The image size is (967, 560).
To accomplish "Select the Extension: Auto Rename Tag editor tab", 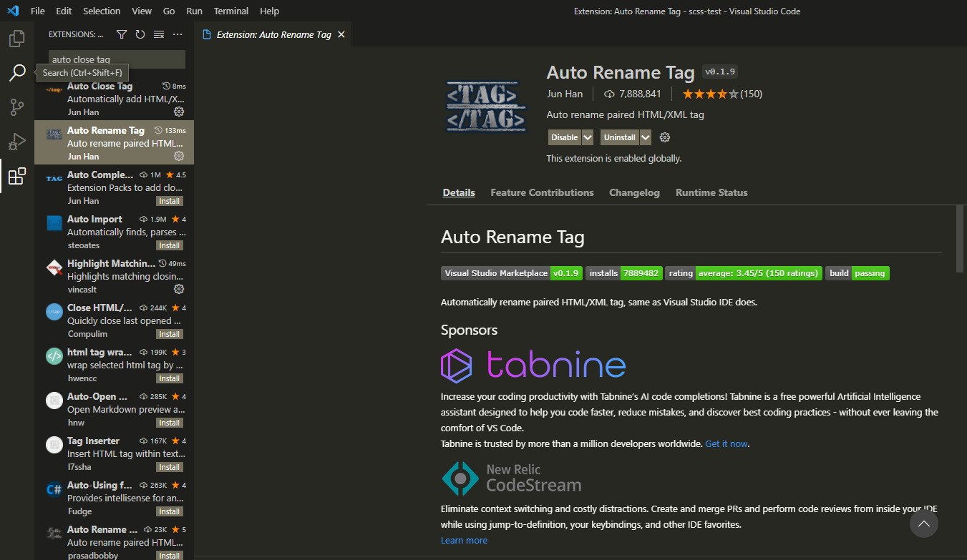I will point(273,34).
